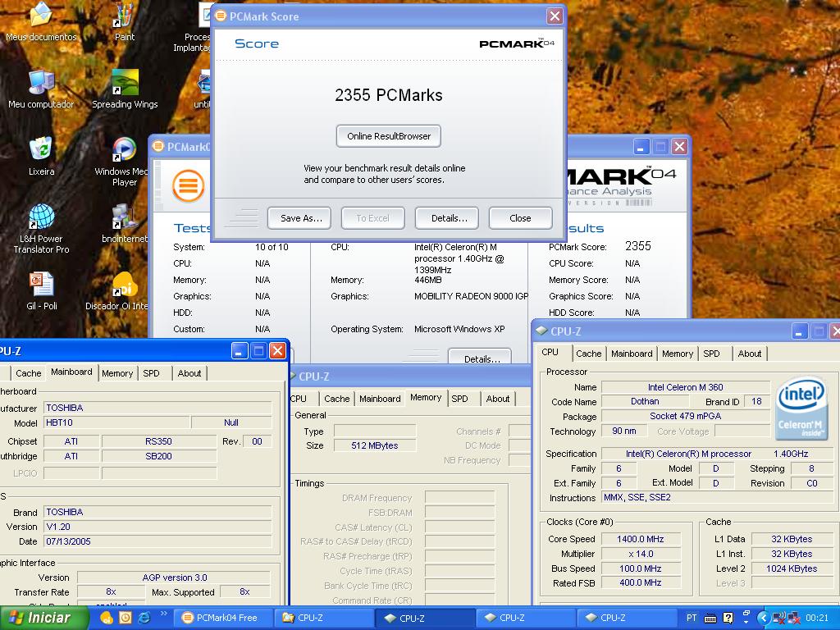Click the Details... button in the PCMark Score dialog

[x=447, y=218]
